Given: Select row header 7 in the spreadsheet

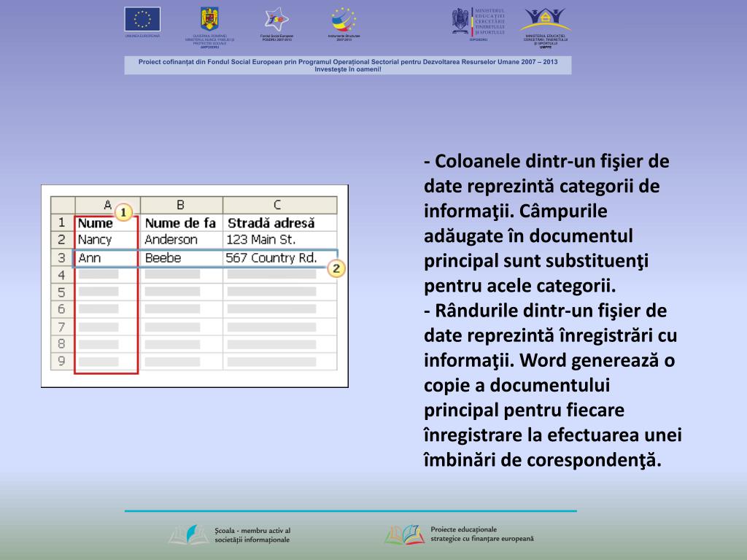Looking at the screenshot, I should 63,327.
